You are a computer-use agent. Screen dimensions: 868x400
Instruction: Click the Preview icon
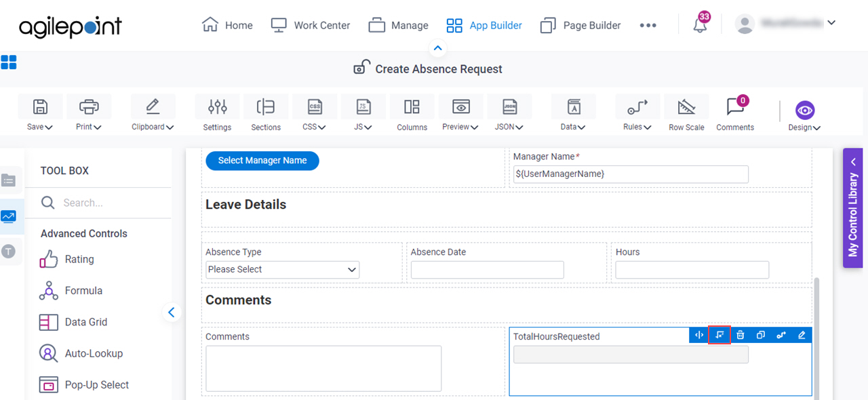pos(461,106)
